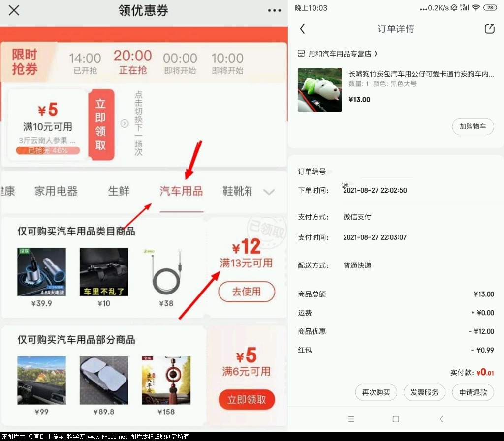Tap arrow to switch to next session
This screenshot has height=441, width=504.
click(124, 124)
